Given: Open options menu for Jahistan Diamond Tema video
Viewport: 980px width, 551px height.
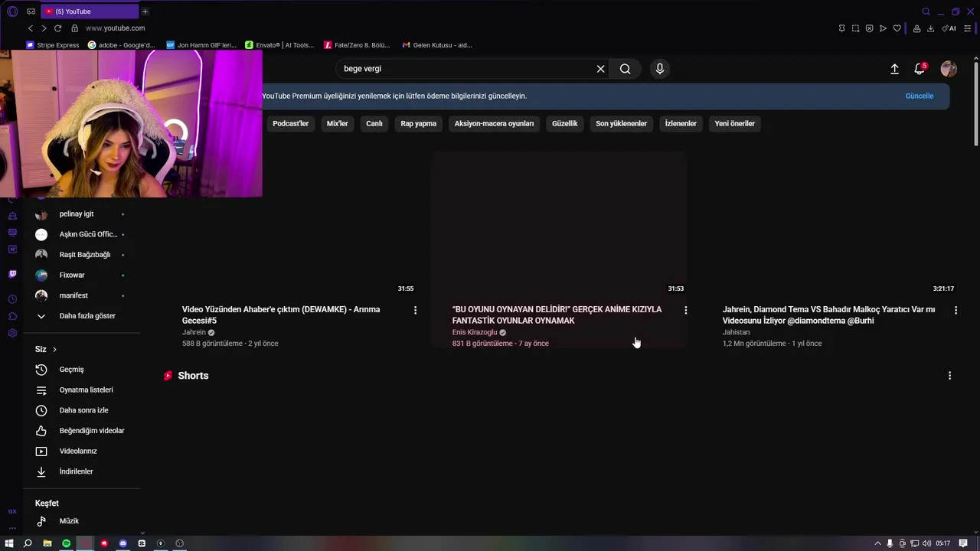Looking at the screenshot, I should point(955,310).
